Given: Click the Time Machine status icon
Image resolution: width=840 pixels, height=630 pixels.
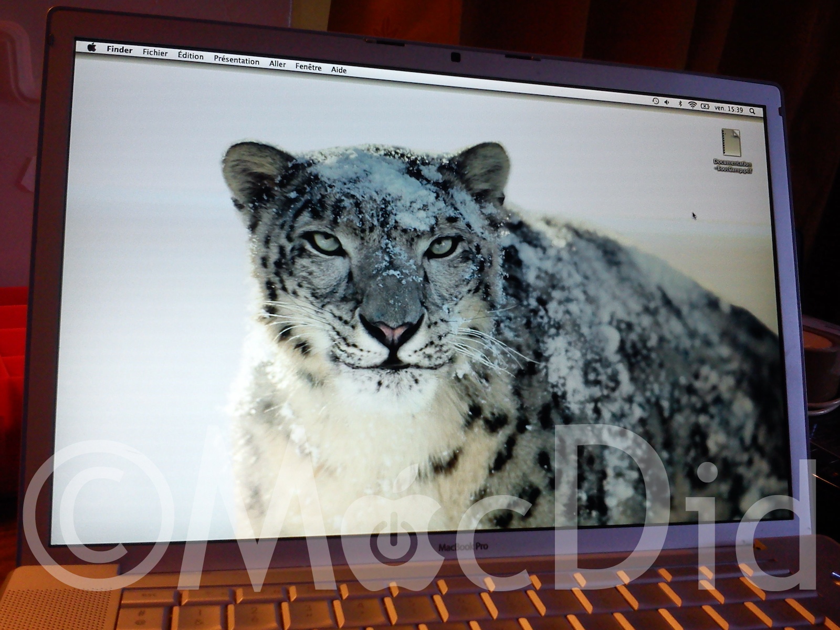Looking at the screenshot, I should point(655,101).
